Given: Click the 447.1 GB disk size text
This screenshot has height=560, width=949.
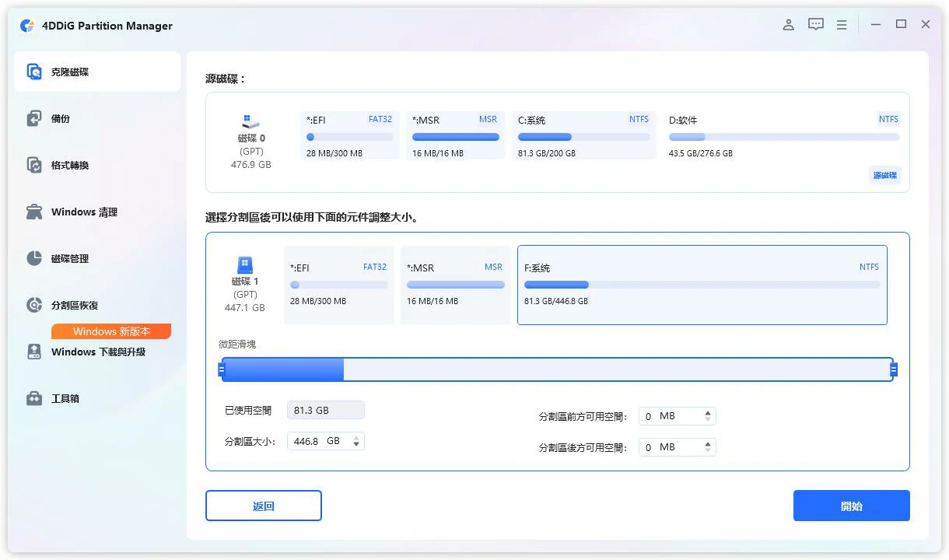Looking at the screenshot, I should [245, 308].
